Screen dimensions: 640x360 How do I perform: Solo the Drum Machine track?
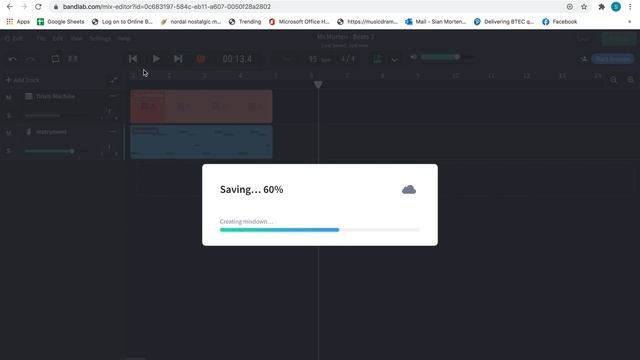pos(9,116)
